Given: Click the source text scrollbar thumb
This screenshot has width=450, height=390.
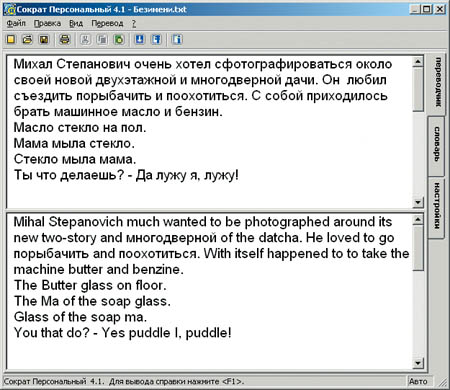Looking at the screenshot, I should (x=418, y=89).
